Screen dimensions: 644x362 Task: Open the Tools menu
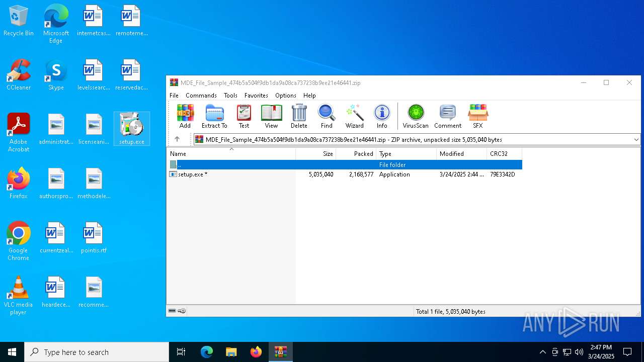230,96
